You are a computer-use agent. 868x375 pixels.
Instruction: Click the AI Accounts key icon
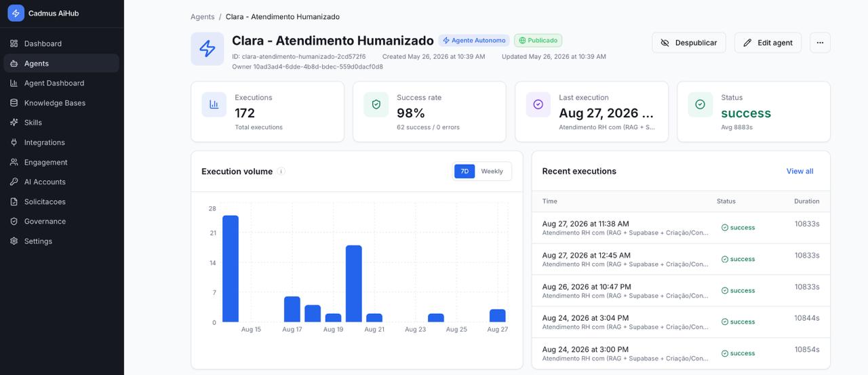[14, 182]
